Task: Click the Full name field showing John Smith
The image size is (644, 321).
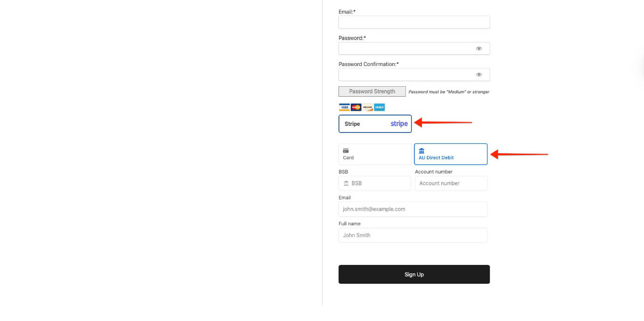Action: coord(413,235)
